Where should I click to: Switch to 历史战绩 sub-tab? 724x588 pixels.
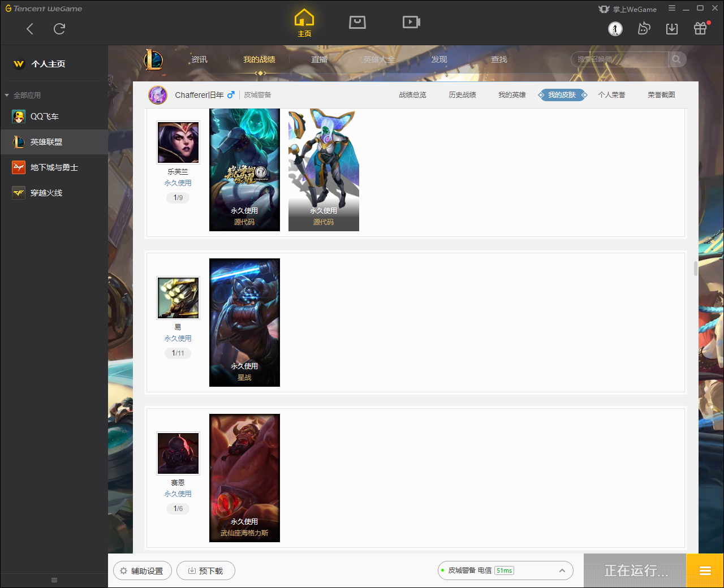[462, 95]
